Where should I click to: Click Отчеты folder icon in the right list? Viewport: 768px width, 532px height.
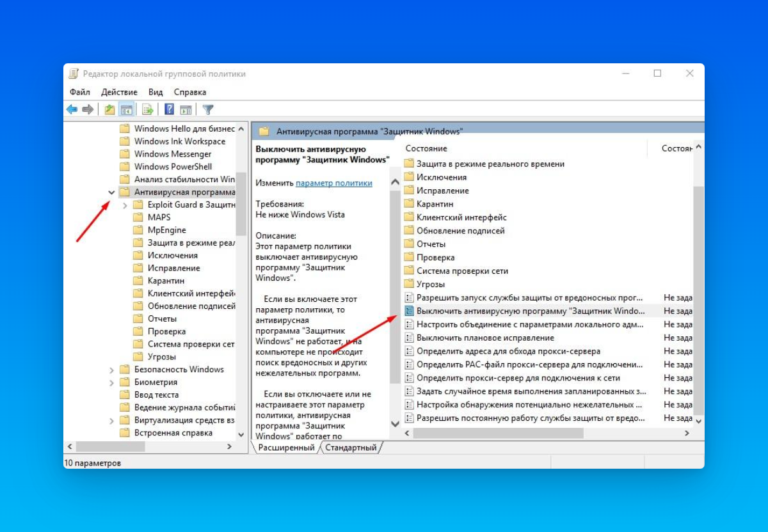(x=409, y=244)
